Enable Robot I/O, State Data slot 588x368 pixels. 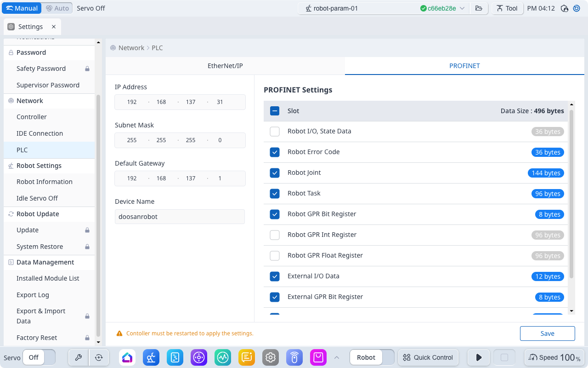click(275, 132)
